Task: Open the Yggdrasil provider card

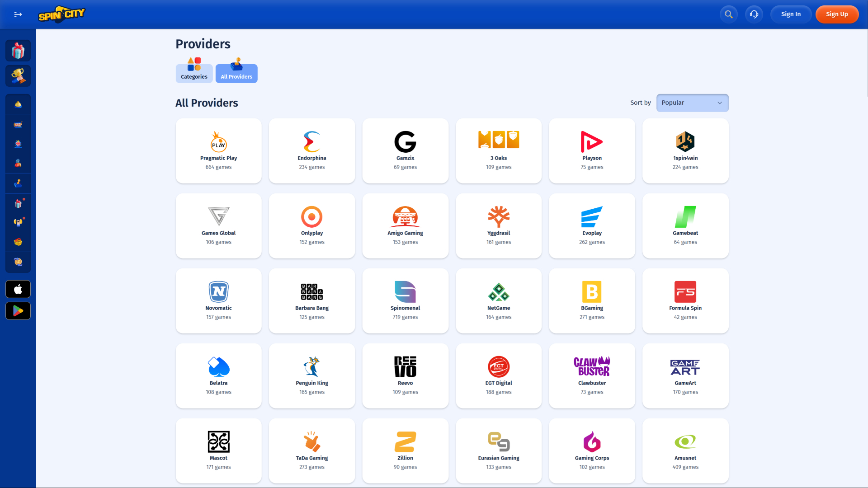Action: point(499,226)
